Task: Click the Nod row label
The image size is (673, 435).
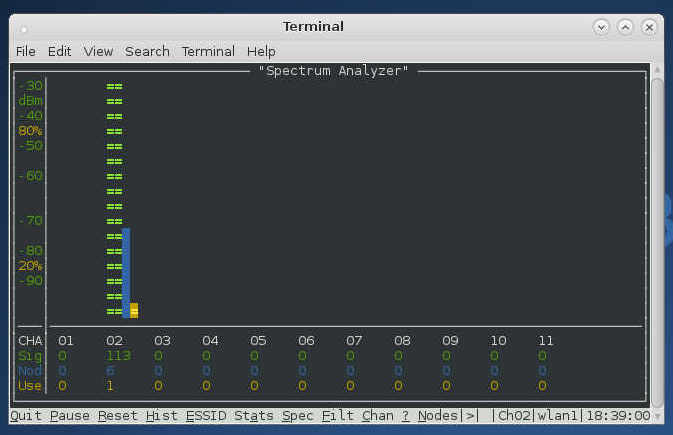Action: click(x=30, y=371)
